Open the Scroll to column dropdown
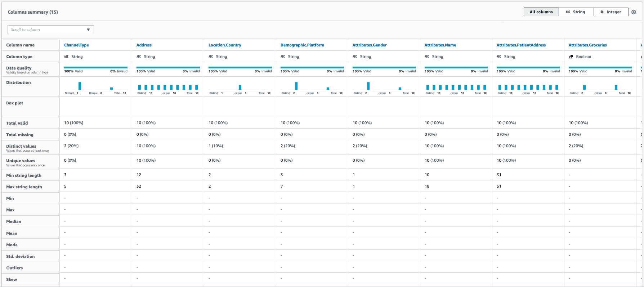 pyautogui.click(x=51, y=30)
